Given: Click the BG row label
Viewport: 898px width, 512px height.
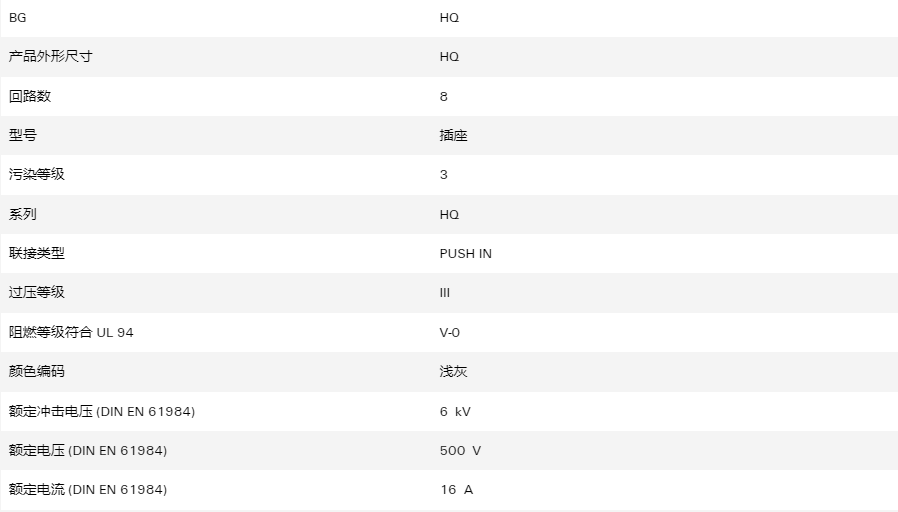Looking at the screenshot, I should coord(17,18).
